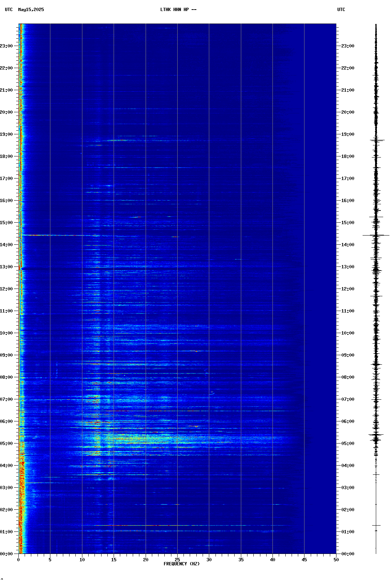Select the 15 Hz frequency tick label
The width and height of the screenshot is (392, 583).
pos(114,560)
